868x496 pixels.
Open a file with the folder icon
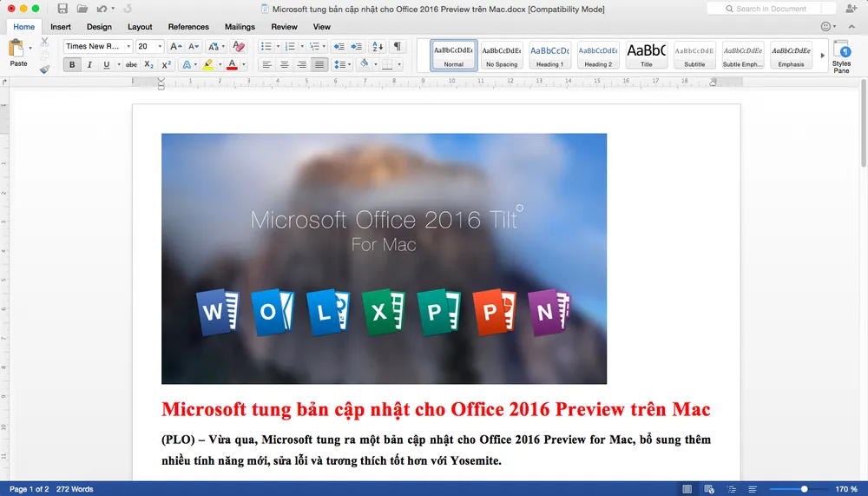[x=82, y=9]
